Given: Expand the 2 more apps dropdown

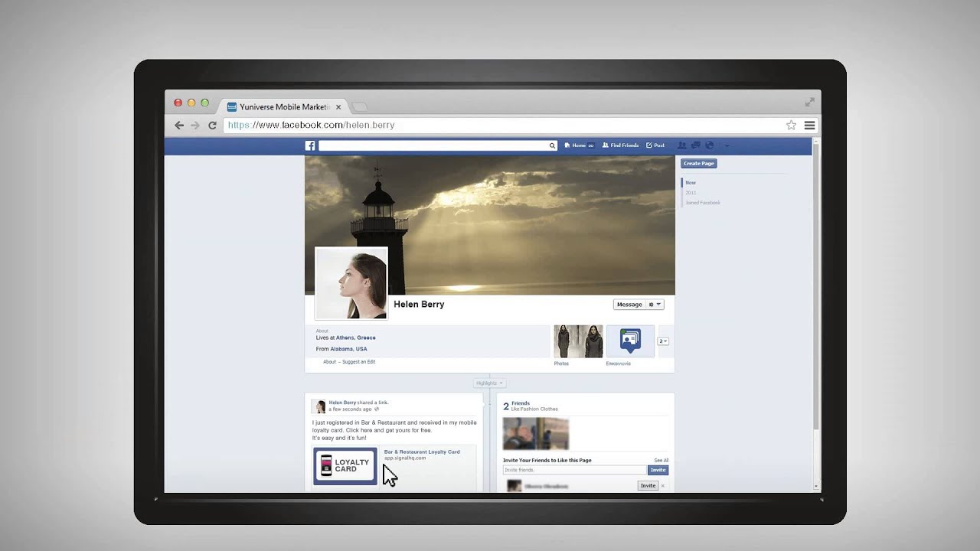Looking at the screenshot, I should 663,341.
